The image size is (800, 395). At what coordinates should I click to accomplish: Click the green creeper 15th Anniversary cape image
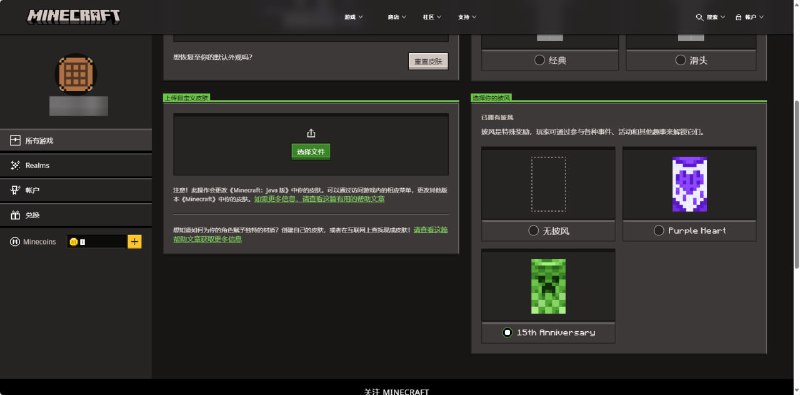point(548,286)
